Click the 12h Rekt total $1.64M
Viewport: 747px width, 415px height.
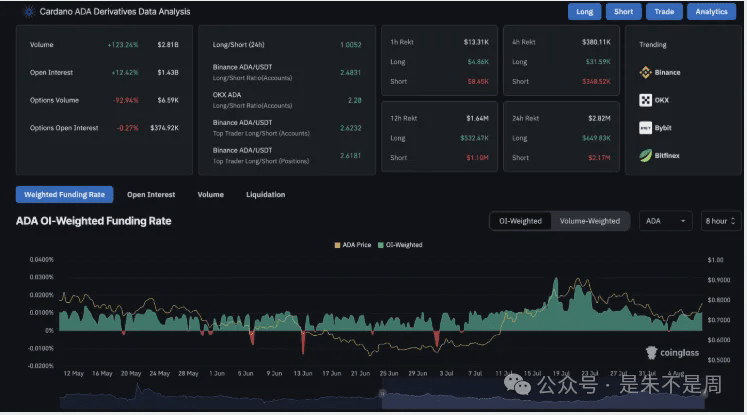pyautogui.click(x=477, y=118)
